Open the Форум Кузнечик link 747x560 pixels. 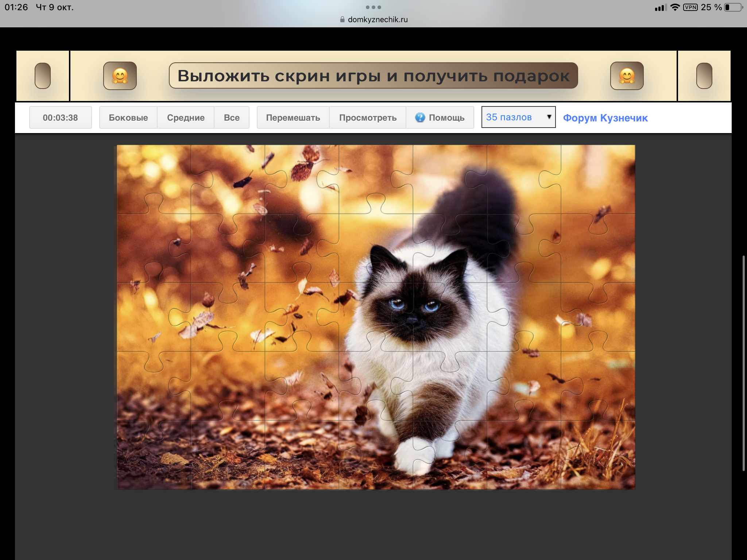tap(605, 118)
